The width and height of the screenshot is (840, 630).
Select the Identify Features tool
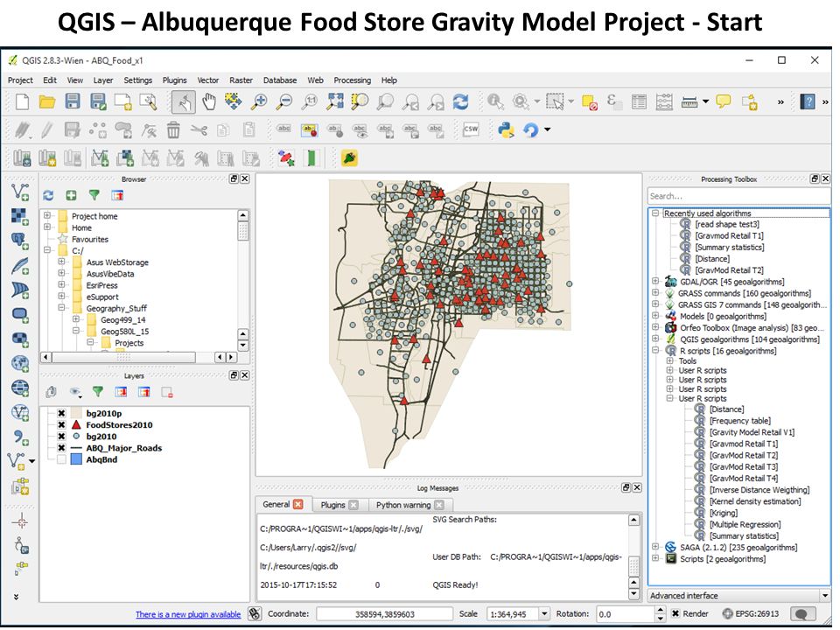[x=495, y=101]
